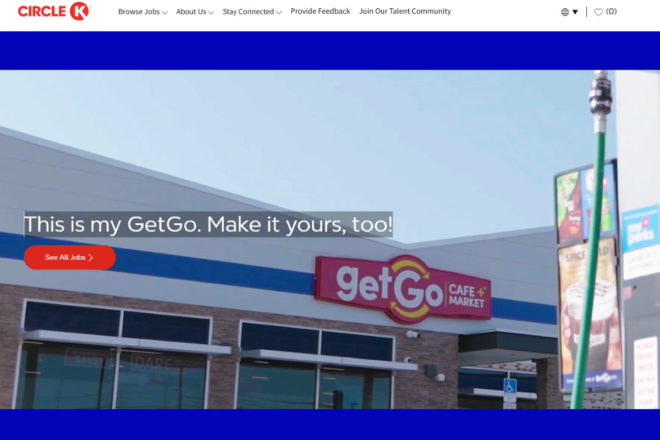The image size is (660, 440).
Task: Click the my perks sign in video
Action: click(640, 230)
